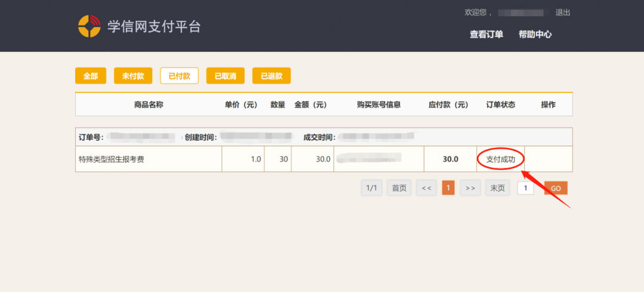644x292 pixels.
Task: Filter orders by 未付款
Action: [x=133, y=76]
